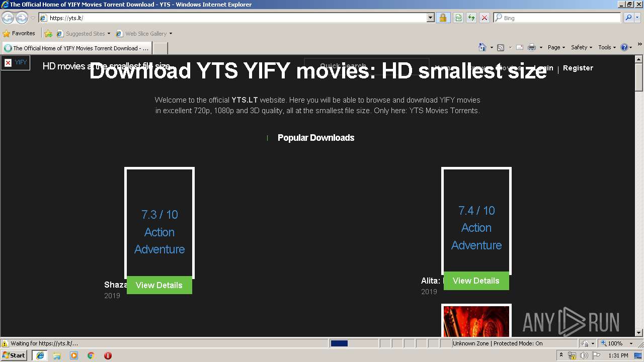This screenshot has height=362, width=644.
Task: Click View Details under Shazam poster
Action: pos(159,285)
